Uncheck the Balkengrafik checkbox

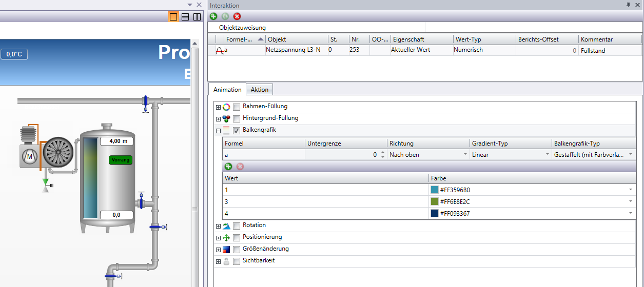pos(237,131)
